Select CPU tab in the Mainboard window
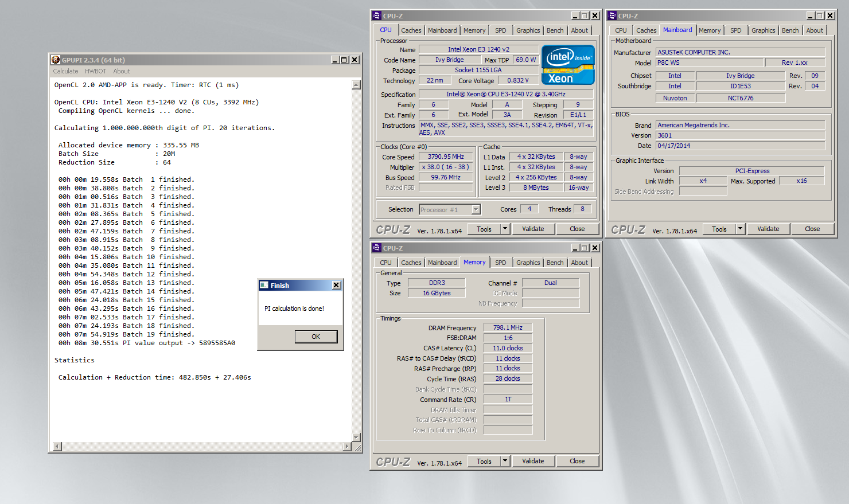 (621, 30)
